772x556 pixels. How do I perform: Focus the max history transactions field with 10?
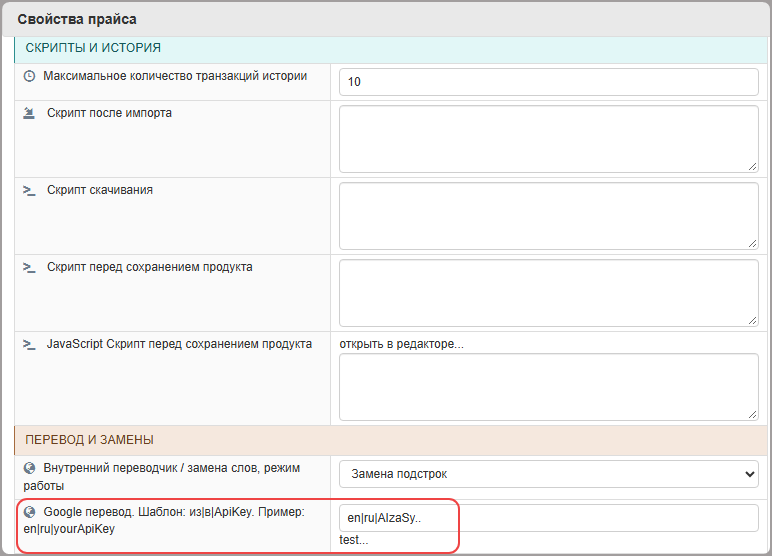548,82
